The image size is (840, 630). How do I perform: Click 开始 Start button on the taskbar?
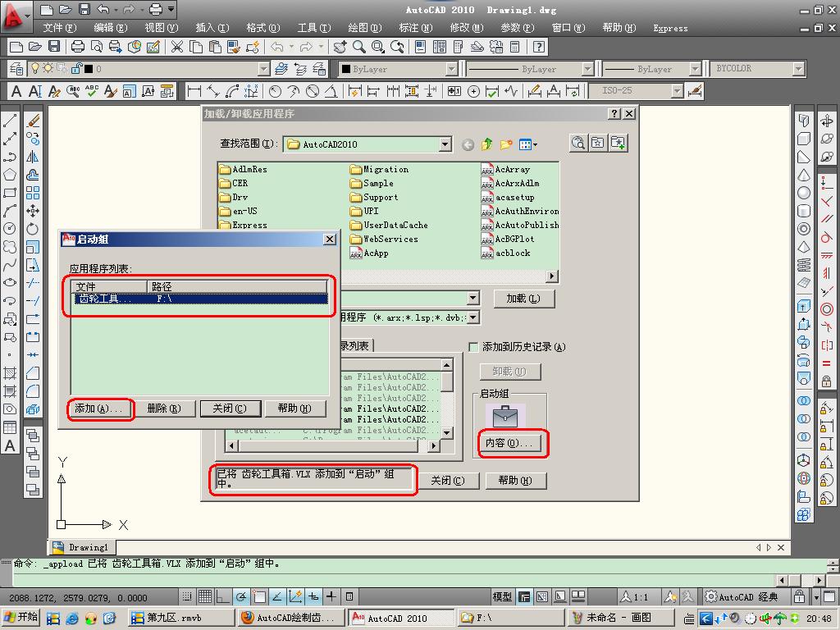pyautogui.click(x=21, y=617)
